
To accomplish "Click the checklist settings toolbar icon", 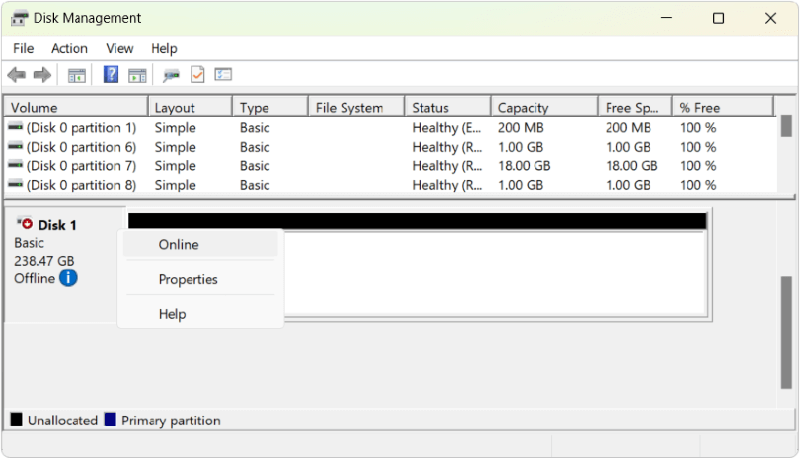I will click(x=223, y=75).
